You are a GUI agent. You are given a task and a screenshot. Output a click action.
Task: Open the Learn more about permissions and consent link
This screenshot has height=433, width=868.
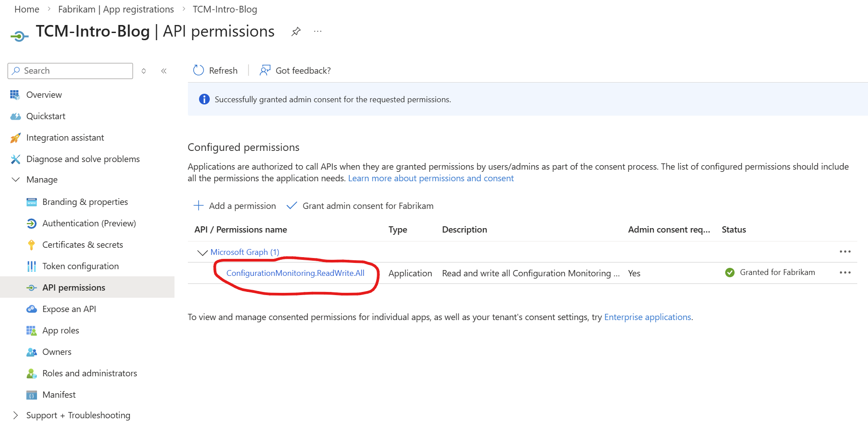pyautogui.click(x=431, y=178)
